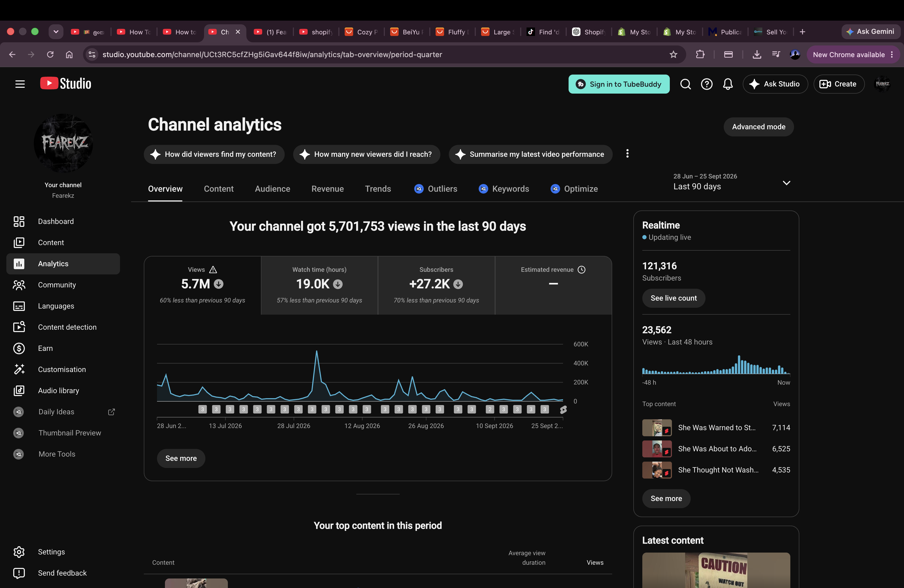Select the Watch time (hours) metric card

coord(319,285)
